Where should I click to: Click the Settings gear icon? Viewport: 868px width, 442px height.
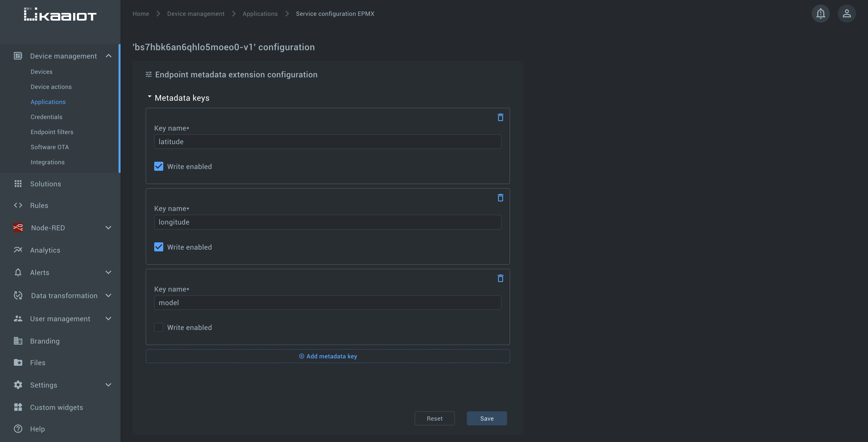18,385
